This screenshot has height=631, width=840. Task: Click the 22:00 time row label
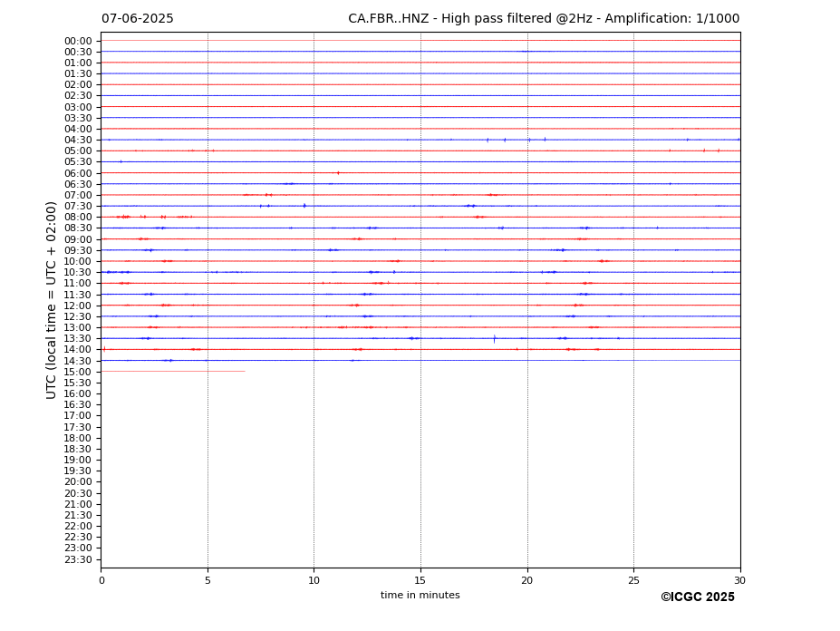click(x=78, y=527)
